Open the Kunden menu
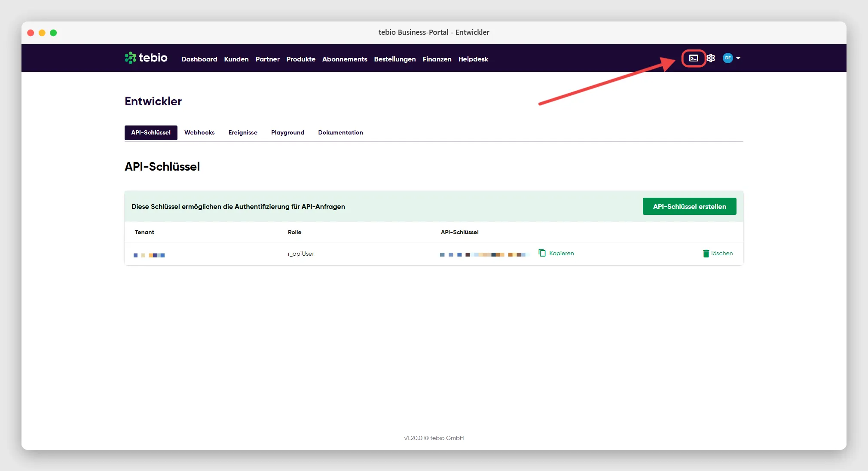Screen dimensions: 868x471 [x=236, y=59]
